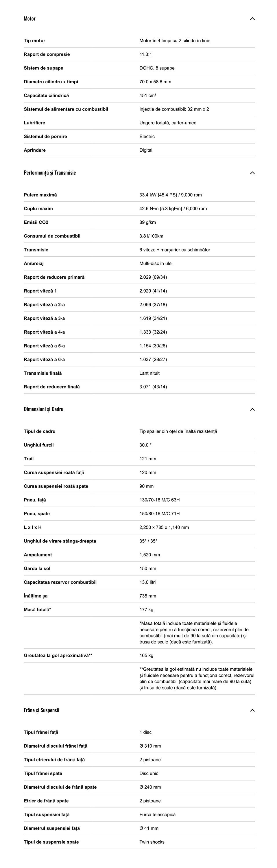Screen dimensions: 277x868
Task: Click the Twin shocks suspension value
Action: coord(152,842)
